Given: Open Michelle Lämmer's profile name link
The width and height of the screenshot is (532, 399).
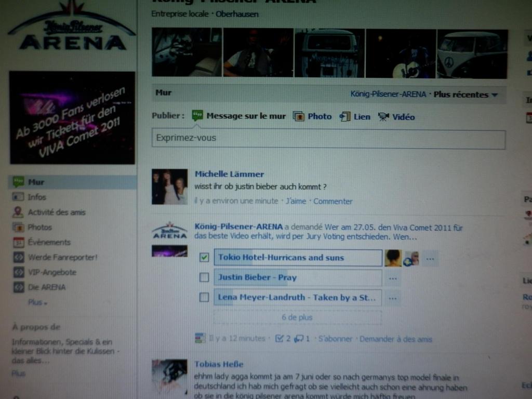Looking at the screenshot, I should coord(229,174).
